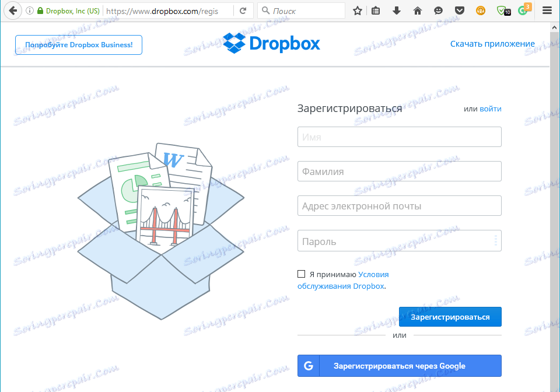The image size is (560, 392).
Task: Click the Dropbox logo at page top
Action: click(x=271, y=43)
